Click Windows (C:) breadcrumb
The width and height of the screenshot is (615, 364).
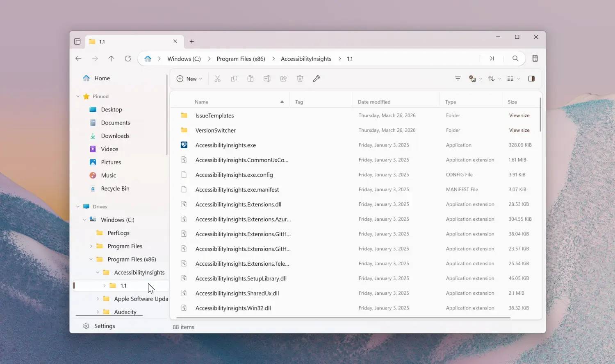(184, 59)
